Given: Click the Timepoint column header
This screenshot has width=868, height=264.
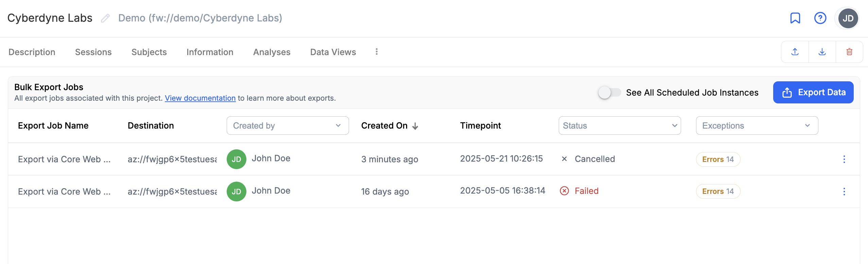Looking at the screenshot, I should pyautogui.click(x=481, y=126).
